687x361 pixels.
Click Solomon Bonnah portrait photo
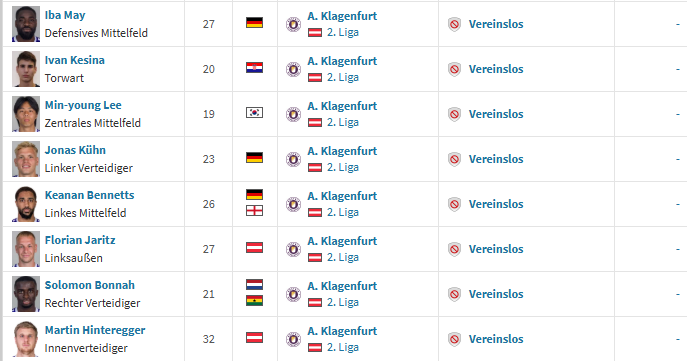click(x=26, y=294)
